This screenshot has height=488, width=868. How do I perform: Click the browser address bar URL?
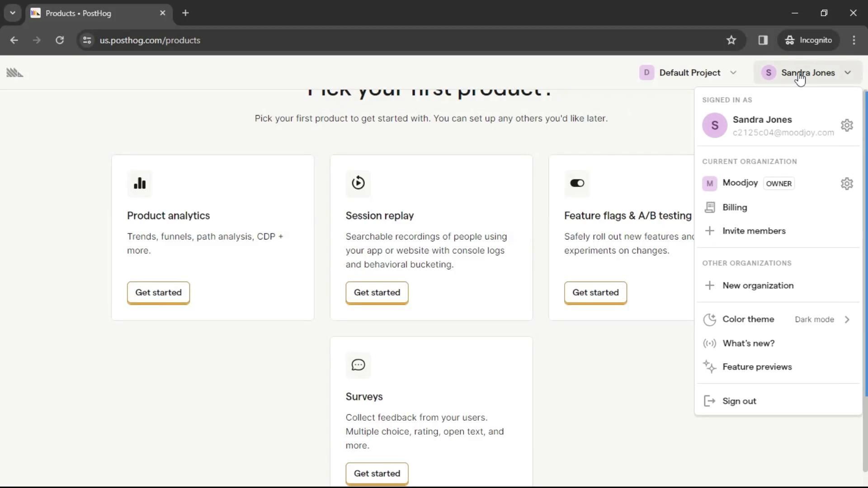(x=150, y=40)
